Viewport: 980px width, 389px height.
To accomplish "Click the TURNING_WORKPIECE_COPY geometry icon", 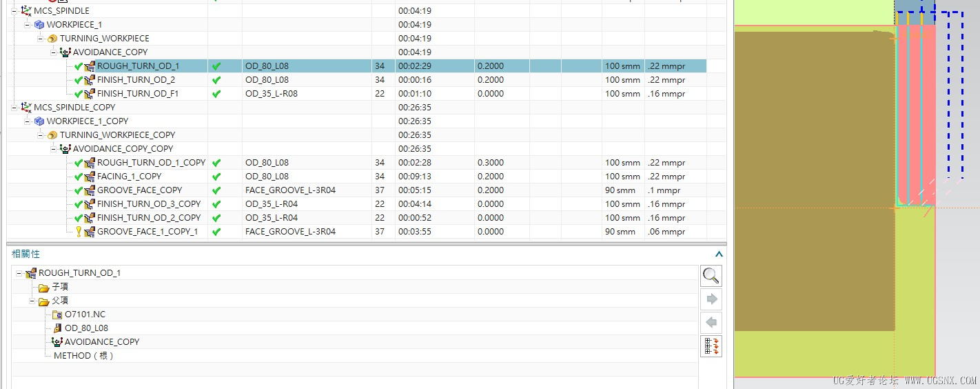I will [52, 134].
